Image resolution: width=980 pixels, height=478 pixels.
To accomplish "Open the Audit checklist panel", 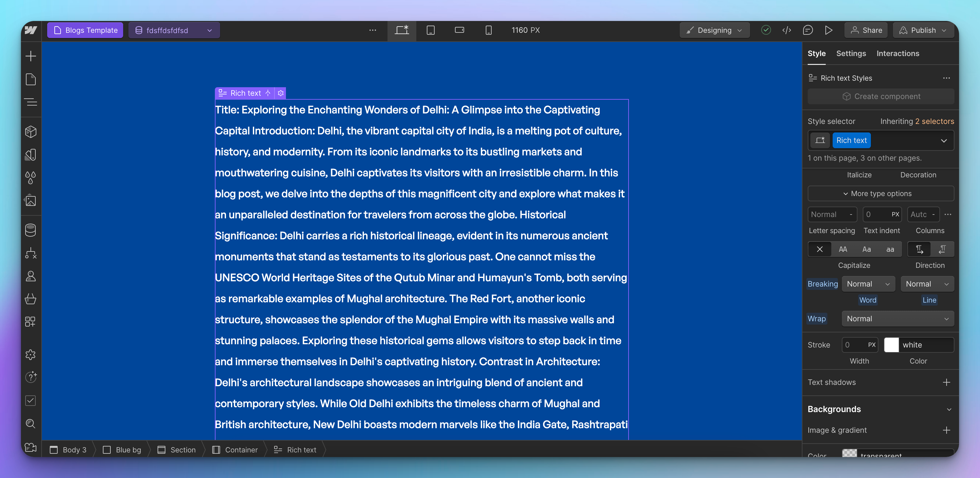I will pyautogui.click(x=31, y=400).
